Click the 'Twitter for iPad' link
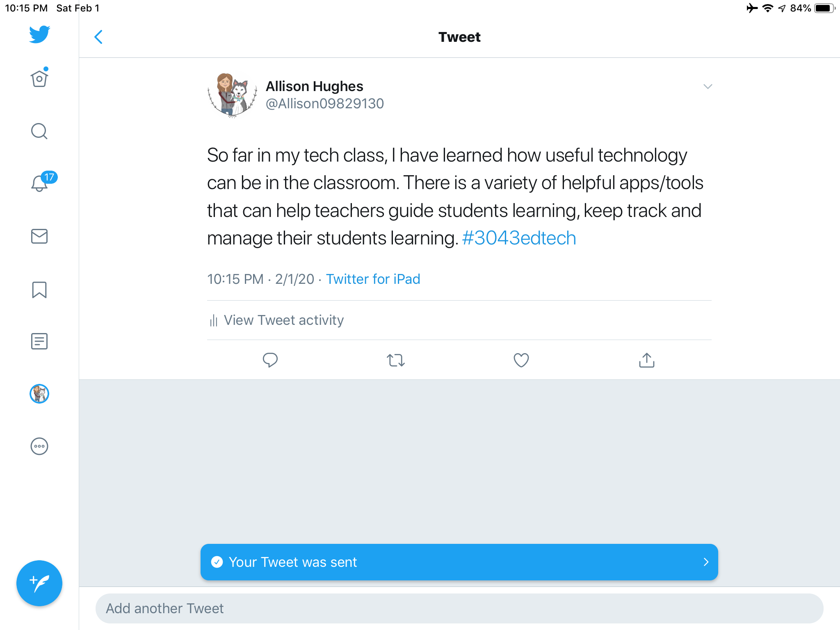The width and height of the screenshot is (840, 630). click(373, 279)
